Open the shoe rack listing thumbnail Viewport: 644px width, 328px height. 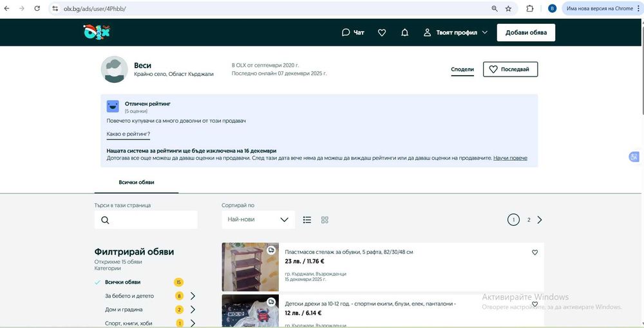(250, 267)
